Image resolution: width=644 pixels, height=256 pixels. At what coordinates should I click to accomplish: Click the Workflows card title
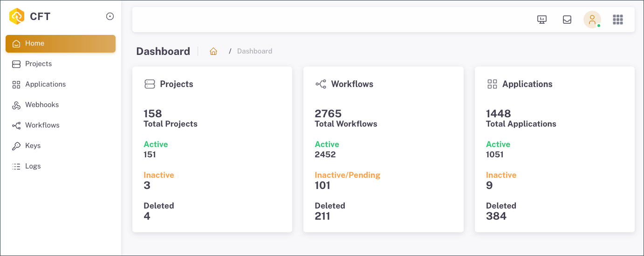352,84
